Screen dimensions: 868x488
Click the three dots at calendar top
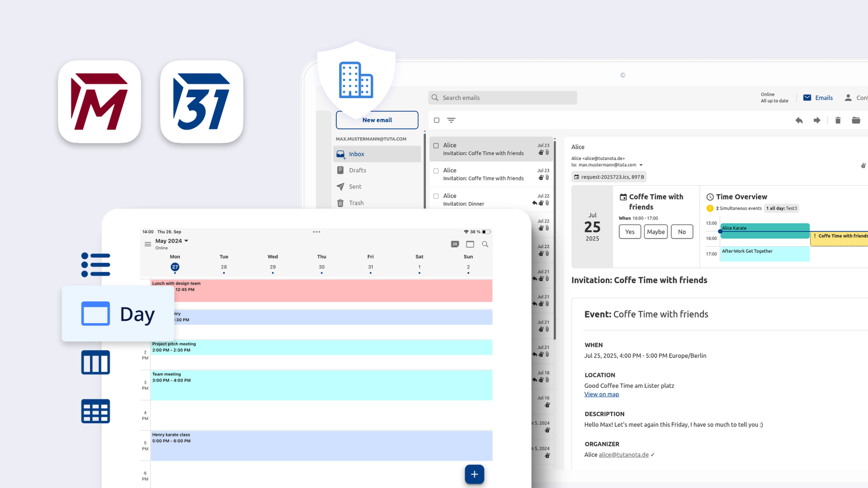316,232
